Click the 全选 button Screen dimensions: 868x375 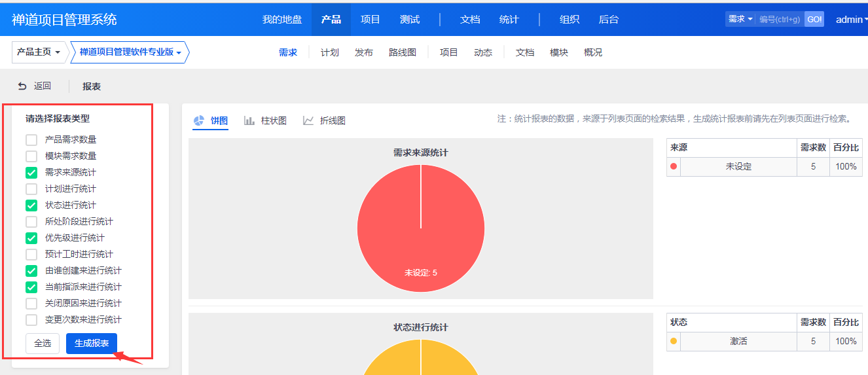pyautogui.click(x=43, y=344)
